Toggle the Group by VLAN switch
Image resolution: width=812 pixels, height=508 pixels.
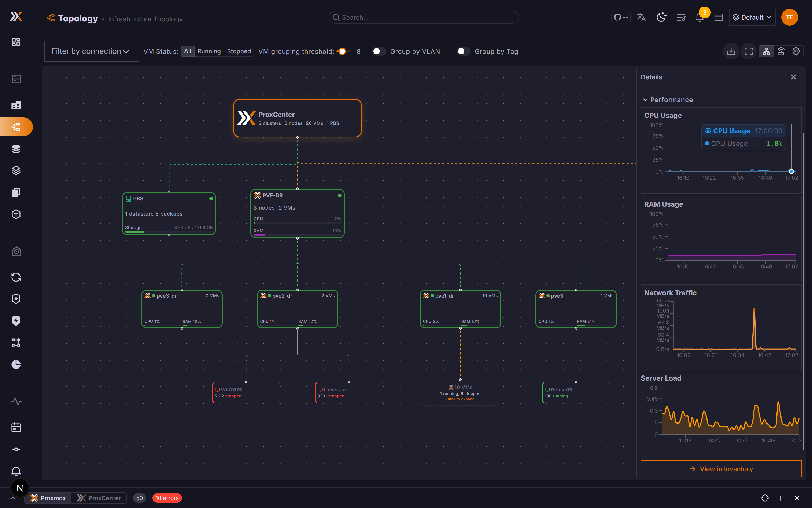click(379, 51)
